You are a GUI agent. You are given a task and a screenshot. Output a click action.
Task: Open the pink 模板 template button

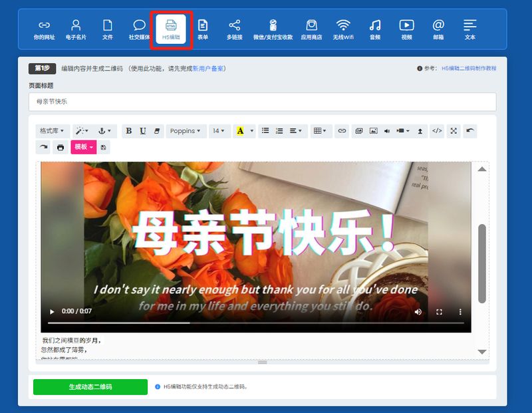tap(84, 147)
